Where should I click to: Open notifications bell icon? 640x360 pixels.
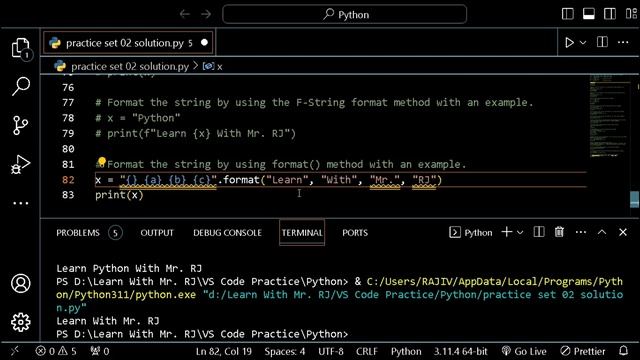[x=623, y=351]
